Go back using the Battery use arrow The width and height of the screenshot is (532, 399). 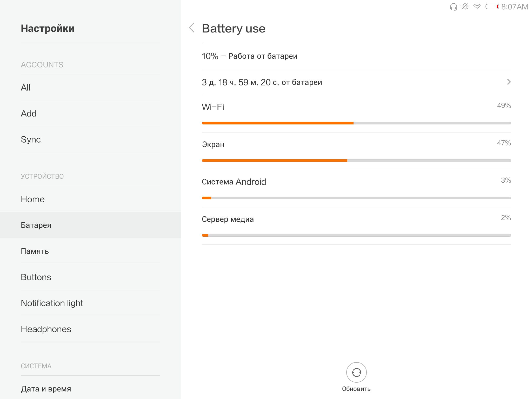tap(192, 28)
